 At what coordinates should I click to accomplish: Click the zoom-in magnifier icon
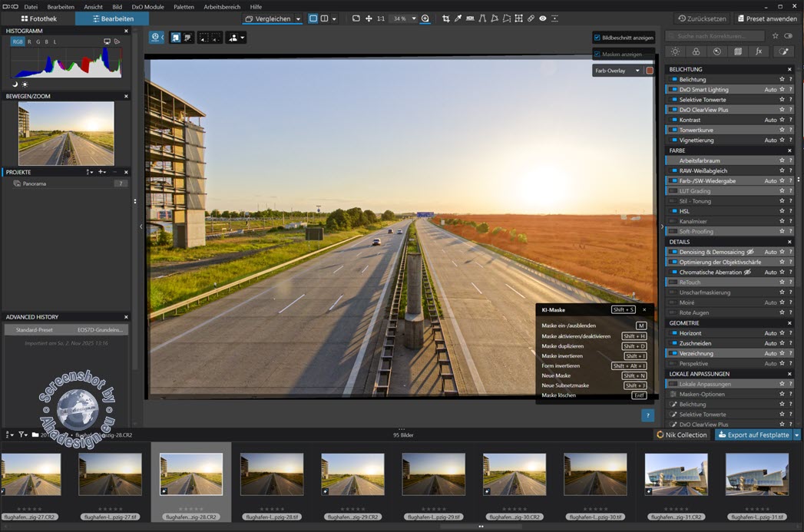[x=425, y=18]
